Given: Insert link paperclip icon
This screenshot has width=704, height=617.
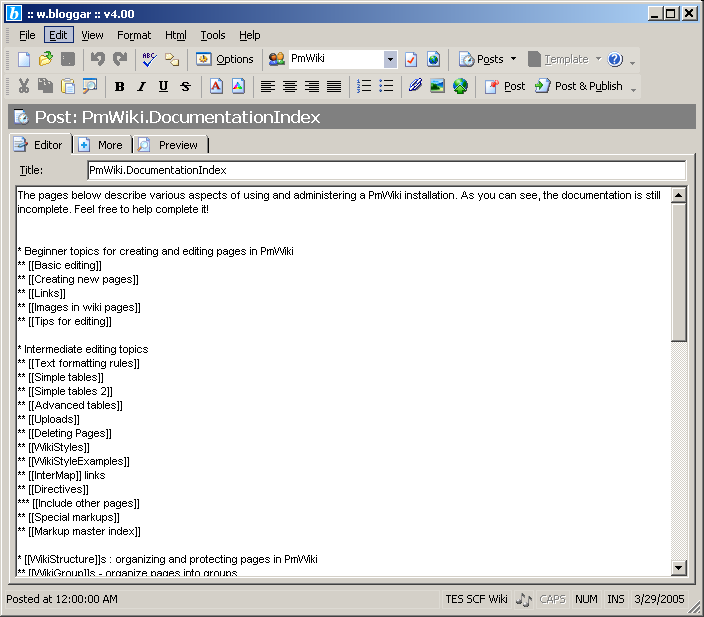Looking at the screenshot, I should coord(415,85).
